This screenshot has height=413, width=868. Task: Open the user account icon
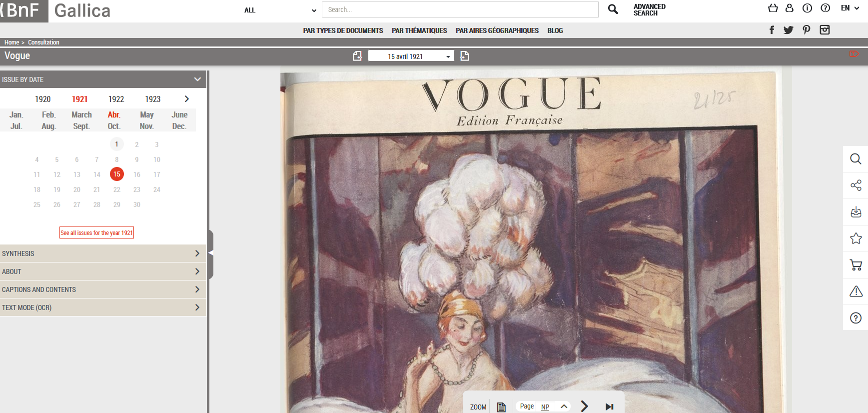tap(790, 8)
